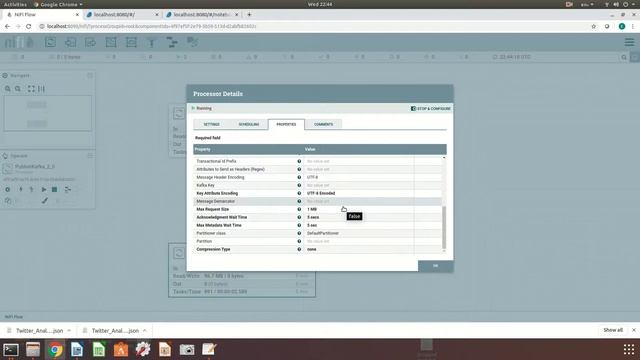This screenshot has width=640, height=360.
Task: Switch to the Scheduling tab
Action: pyautogui.click(x=249, y=124)
